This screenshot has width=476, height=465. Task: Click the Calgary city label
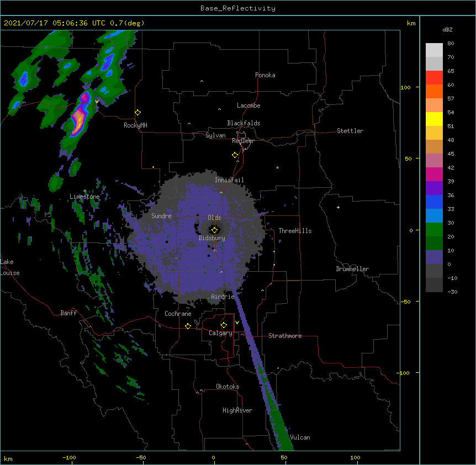pyautogui.click(x=220, y=333)
